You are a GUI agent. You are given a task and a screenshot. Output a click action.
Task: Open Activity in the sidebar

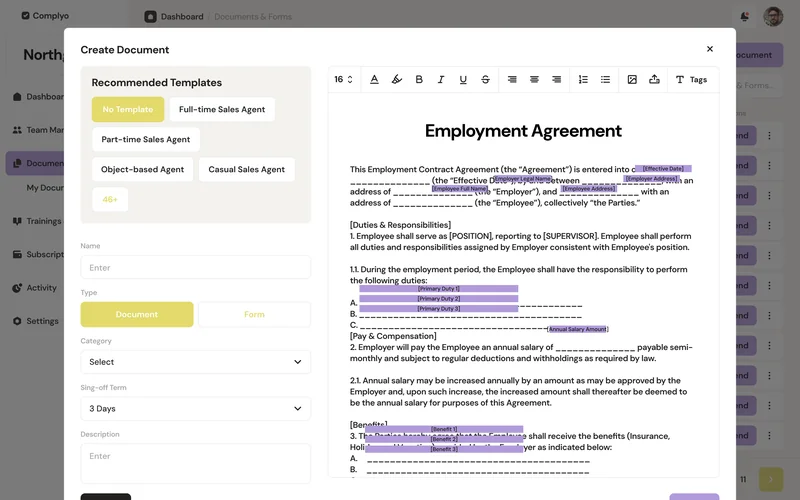point(35,288)
